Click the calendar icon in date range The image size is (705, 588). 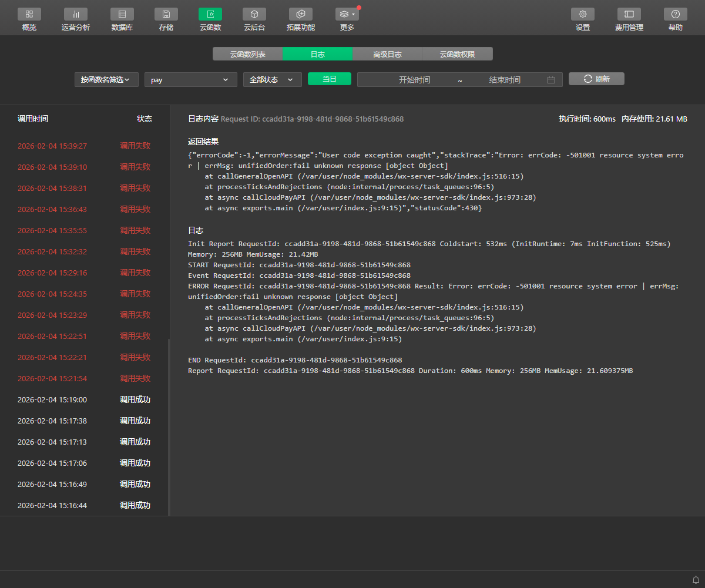click(x=551, y=80)
